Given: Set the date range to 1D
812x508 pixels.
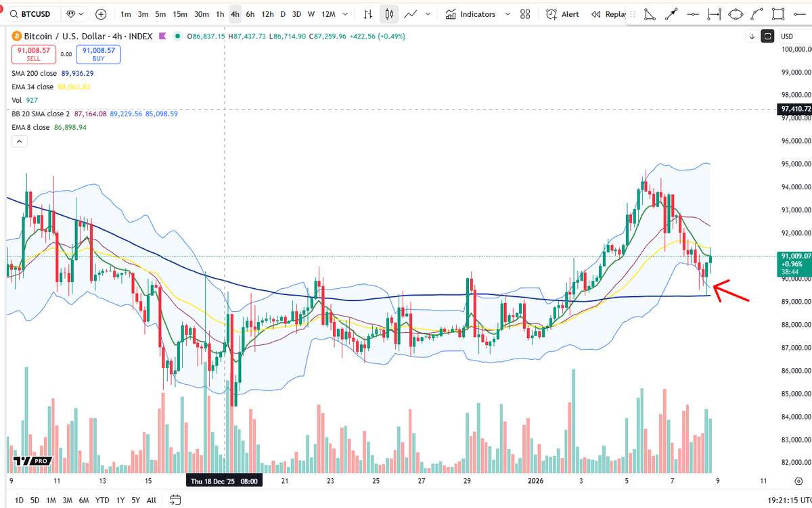Looking at the screenshot, I should click(20, 501).
